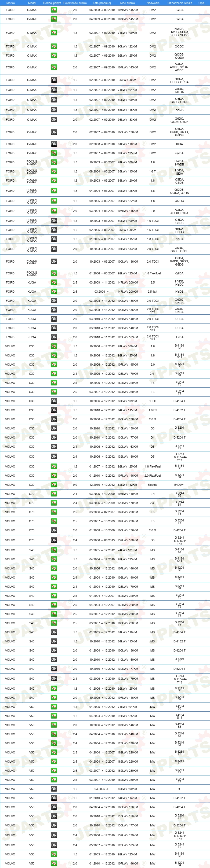Click diesel ON icon in C70 2.0 D row
The image size is (210, 868).
click(x=54, y=530)
